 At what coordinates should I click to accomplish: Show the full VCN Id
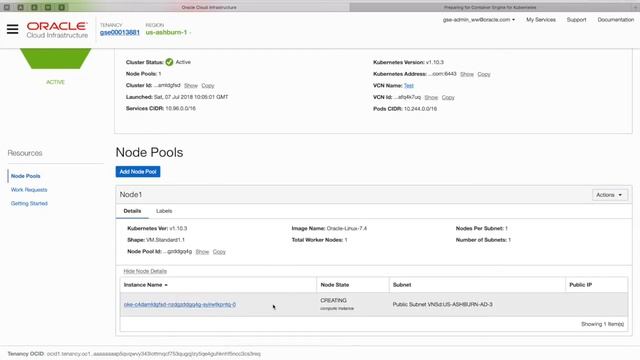click(x=431, y=98)
